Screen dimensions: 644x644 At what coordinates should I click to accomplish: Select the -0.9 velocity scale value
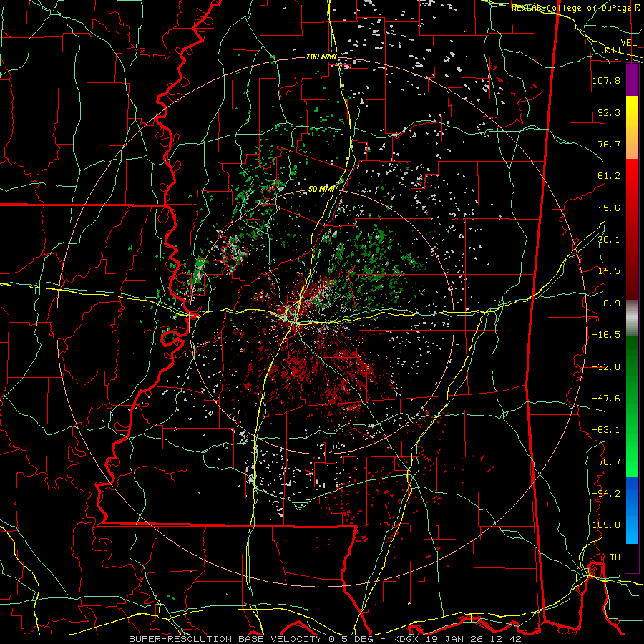pyautogui.click(x=609, y=303)
